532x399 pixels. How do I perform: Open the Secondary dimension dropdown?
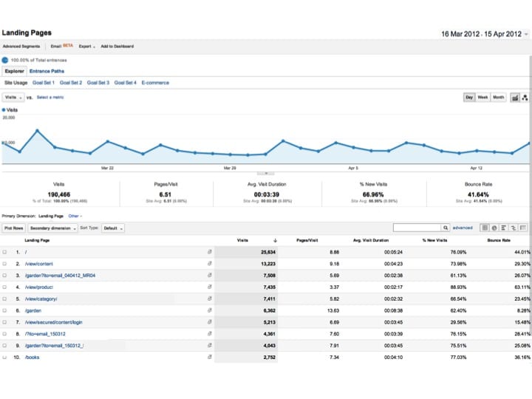click(x=52, y=228)
